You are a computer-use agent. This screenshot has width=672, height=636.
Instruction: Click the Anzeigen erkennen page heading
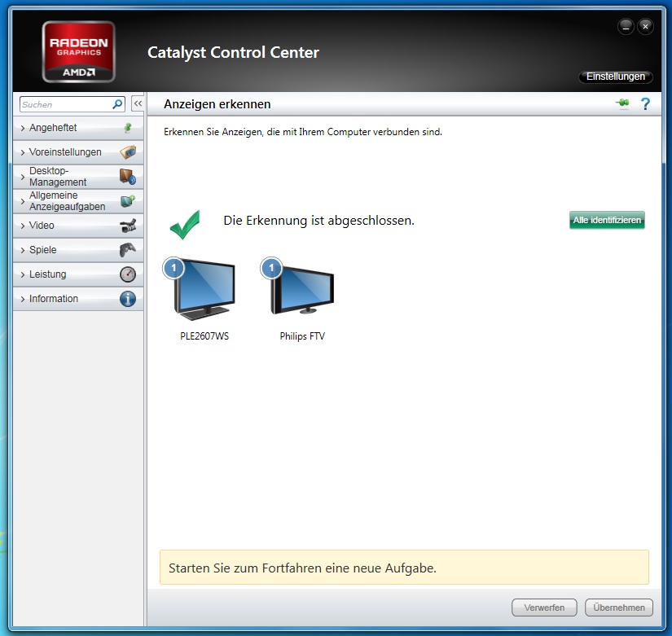click(x=217, y=104)
